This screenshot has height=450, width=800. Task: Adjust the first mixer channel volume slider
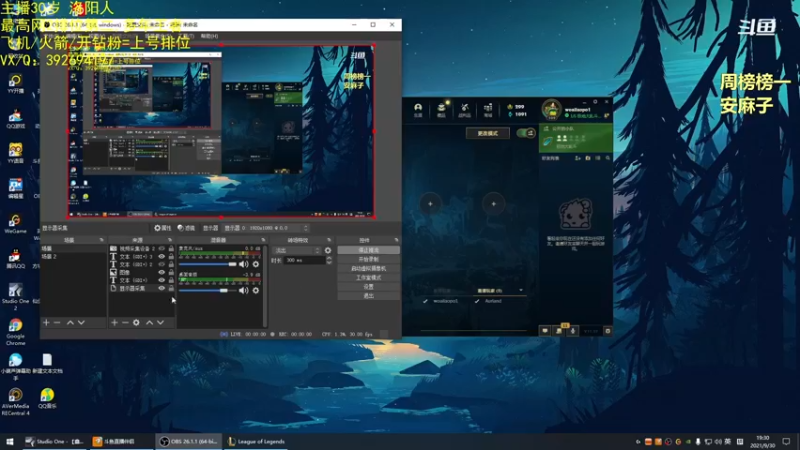coord(208,264)
